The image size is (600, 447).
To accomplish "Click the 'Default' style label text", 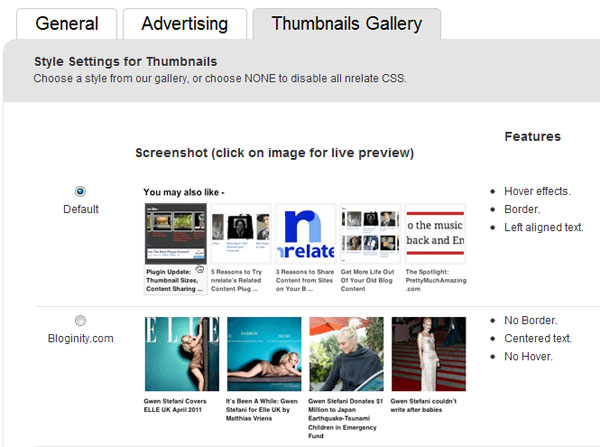I will coord(81,209).
